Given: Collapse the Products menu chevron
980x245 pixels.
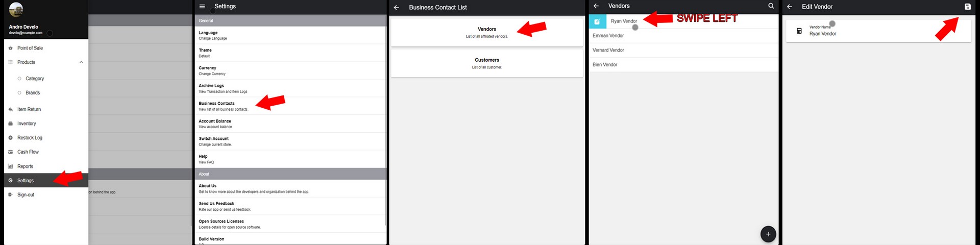Looking at the screenshot, I should coord(81,62).
